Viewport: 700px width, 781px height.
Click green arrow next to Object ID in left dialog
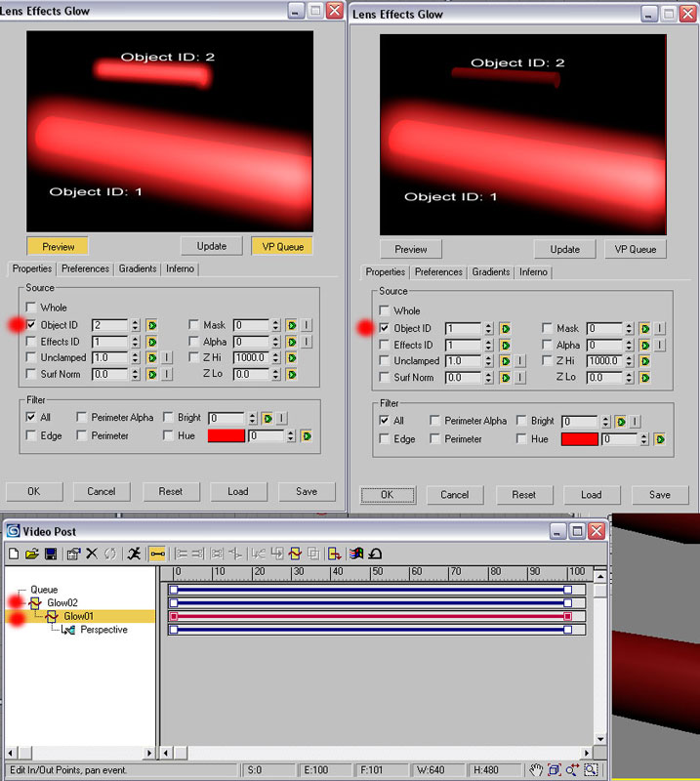pyautogui.click(x=152, y=325)
